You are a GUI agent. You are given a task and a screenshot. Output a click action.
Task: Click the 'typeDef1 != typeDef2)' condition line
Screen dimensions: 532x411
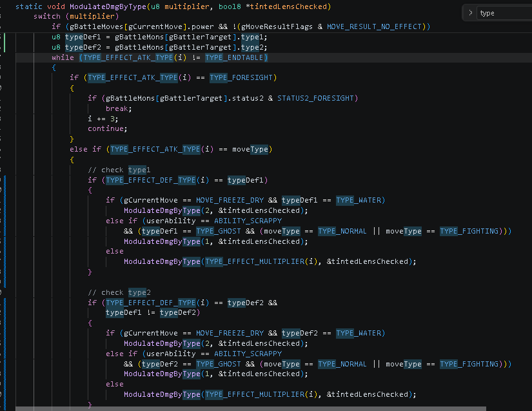click(x=153, y=312)
